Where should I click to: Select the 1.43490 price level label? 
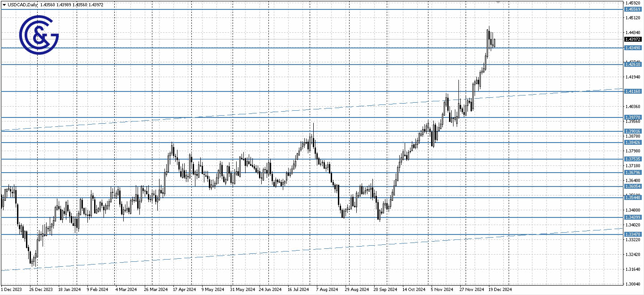(633, 48)
